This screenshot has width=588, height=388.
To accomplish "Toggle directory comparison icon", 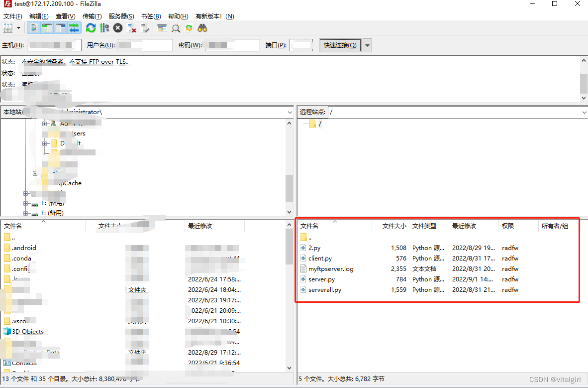I will click(176, 28).
